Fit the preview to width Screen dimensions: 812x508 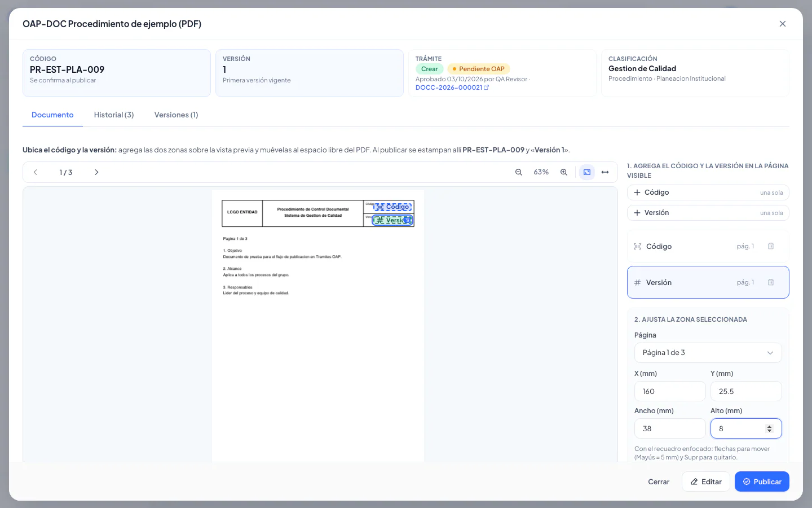[x=605, y=172]
